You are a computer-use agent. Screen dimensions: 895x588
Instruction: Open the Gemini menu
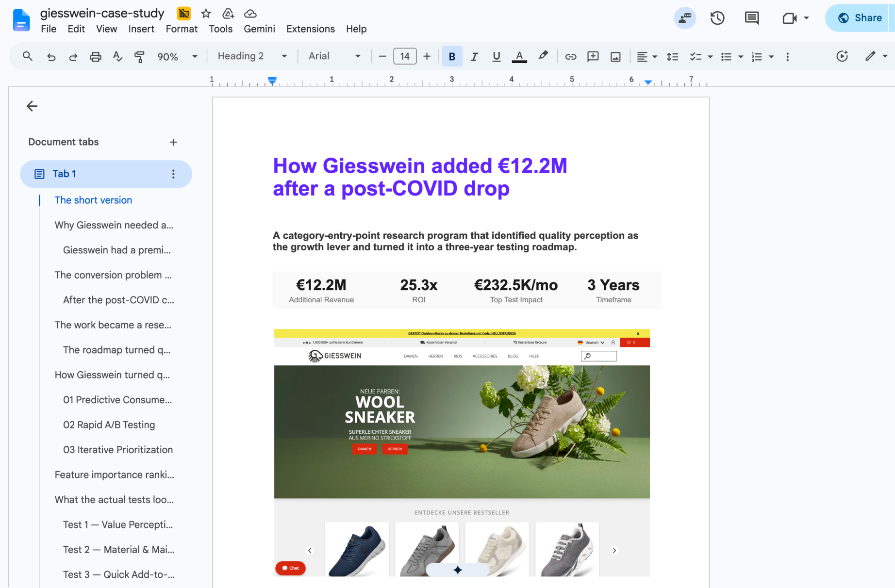(x=259, y=29)
